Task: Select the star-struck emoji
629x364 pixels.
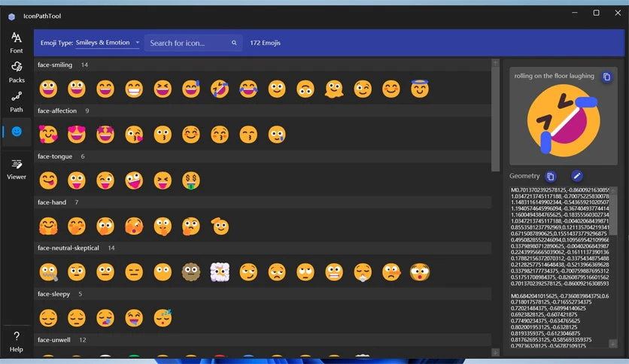Action: coord(105,135)
